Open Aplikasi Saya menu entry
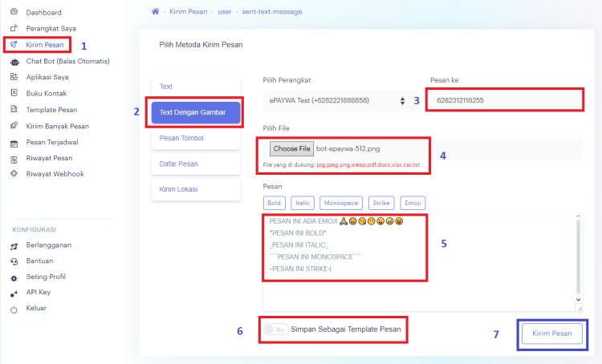 47,77
